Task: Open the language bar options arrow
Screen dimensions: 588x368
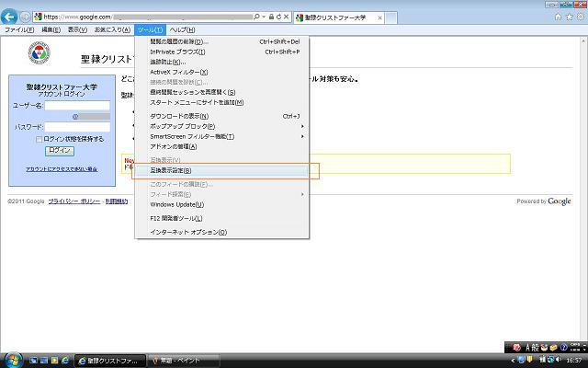Action: 584,348
